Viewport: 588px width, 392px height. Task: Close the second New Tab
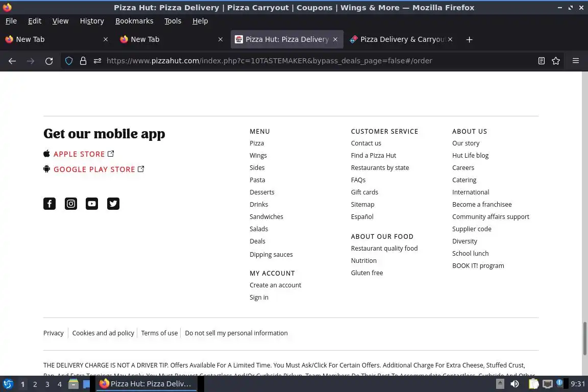pyautogui.click(x=220, y=39)
